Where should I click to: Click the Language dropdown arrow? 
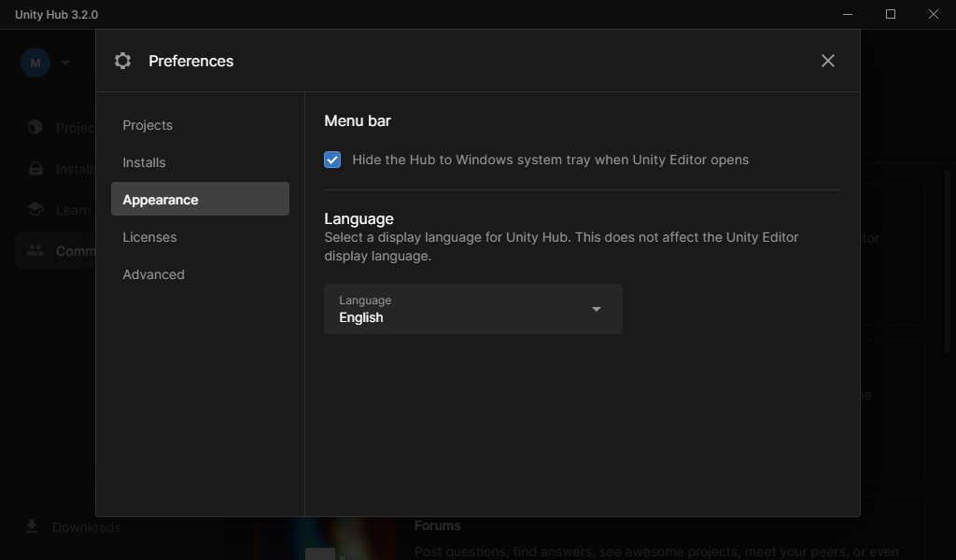pos(597,310)
